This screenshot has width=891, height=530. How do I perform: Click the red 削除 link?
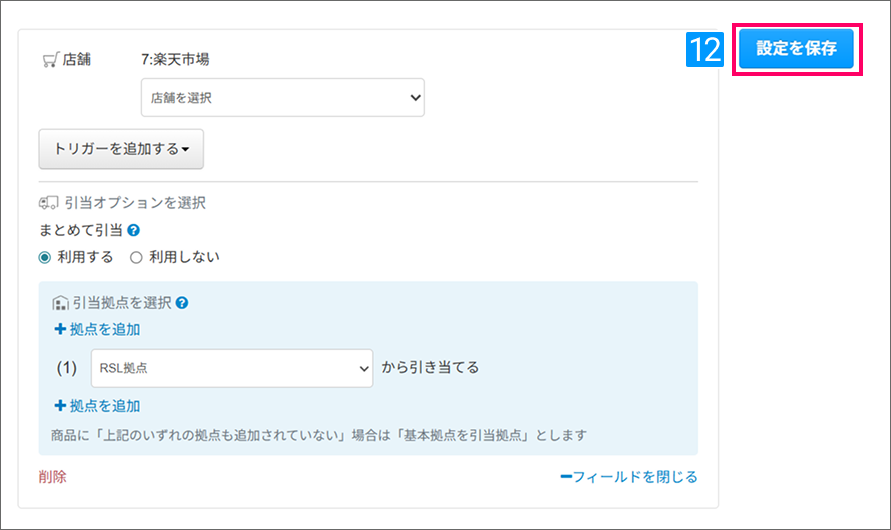point(52,477)
